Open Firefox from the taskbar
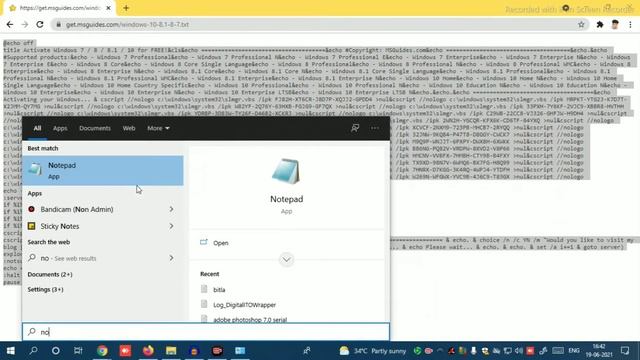The width and height of the screenshot is (640, 360). click(148, 351)
